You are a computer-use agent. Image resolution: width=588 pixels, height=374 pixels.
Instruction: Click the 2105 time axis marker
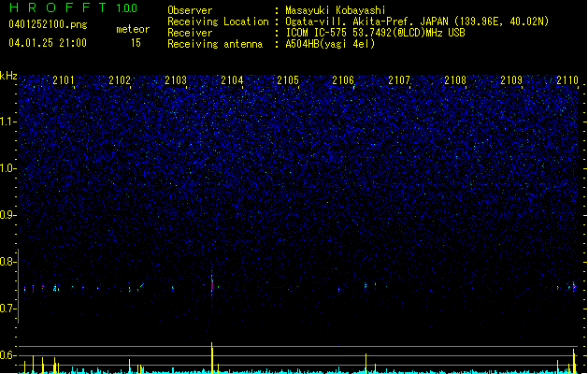[288, 80]
